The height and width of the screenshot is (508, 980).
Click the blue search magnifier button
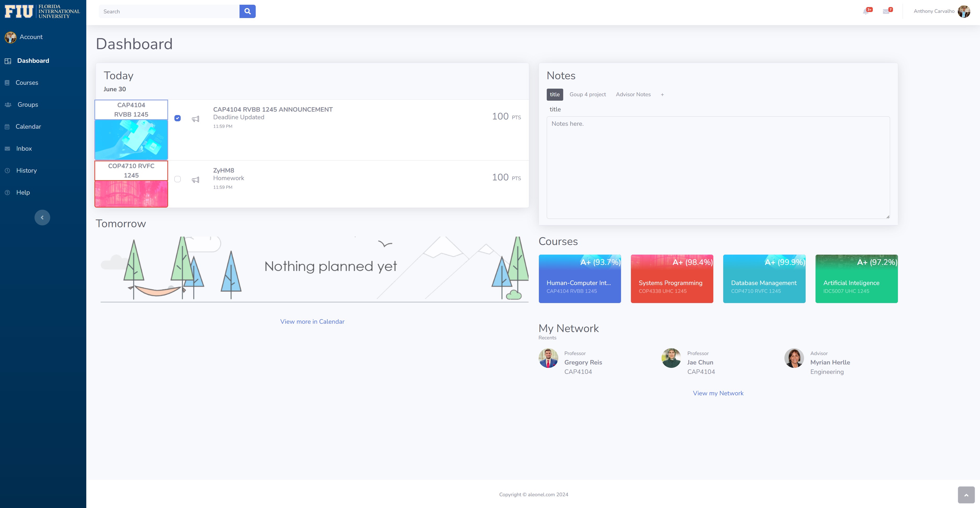(247, 12)
